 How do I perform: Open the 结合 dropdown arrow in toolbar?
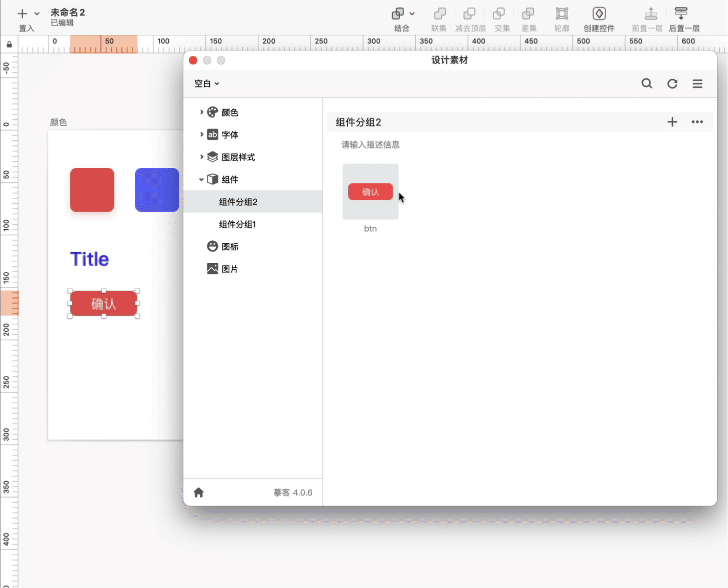coord(412,14)
